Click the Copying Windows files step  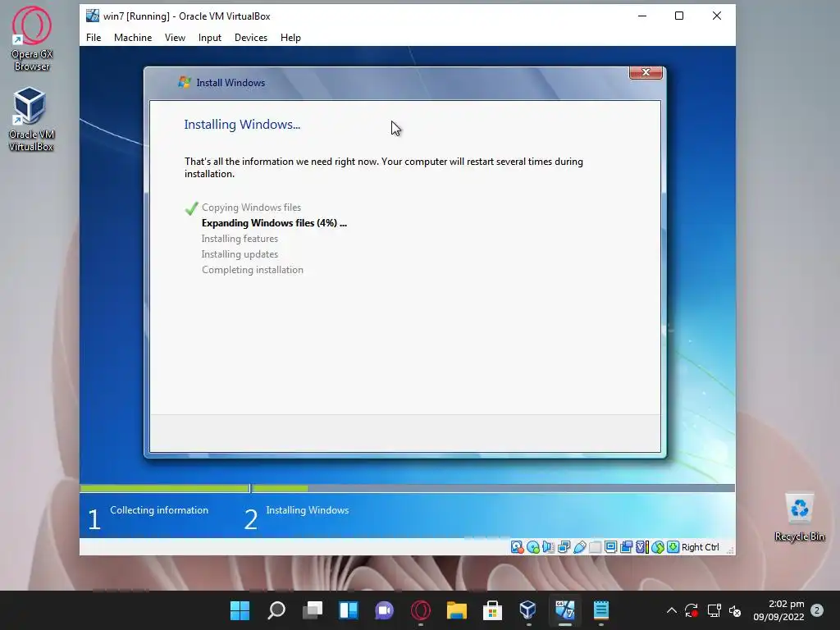pyautogui.click(x=251, y=208)
